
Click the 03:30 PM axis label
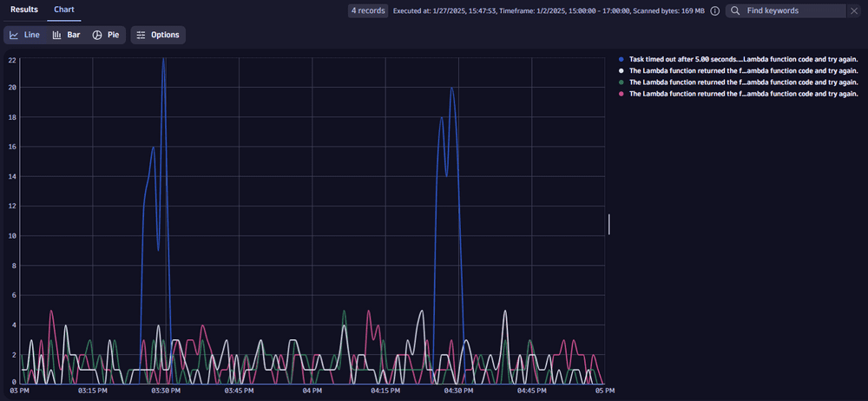tap(166, 391)
